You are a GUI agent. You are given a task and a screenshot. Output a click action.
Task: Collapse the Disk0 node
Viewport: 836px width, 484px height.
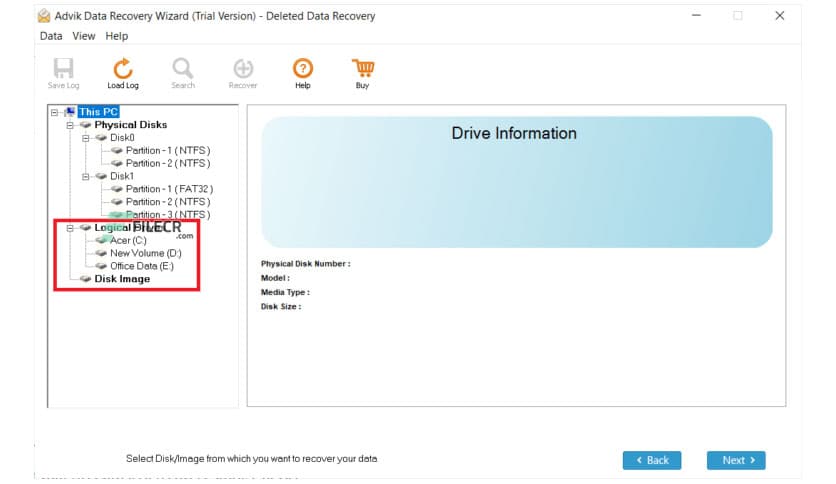(85, 138)
